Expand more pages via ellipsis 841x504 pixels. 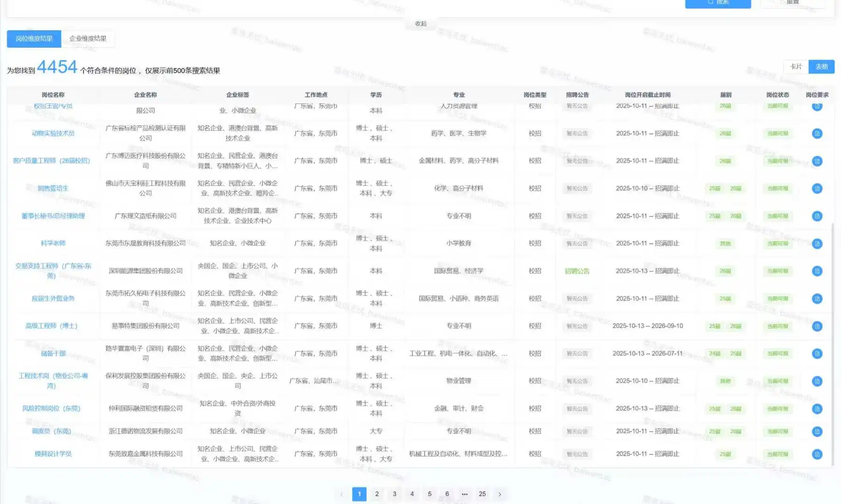click(x=465, y=494)
